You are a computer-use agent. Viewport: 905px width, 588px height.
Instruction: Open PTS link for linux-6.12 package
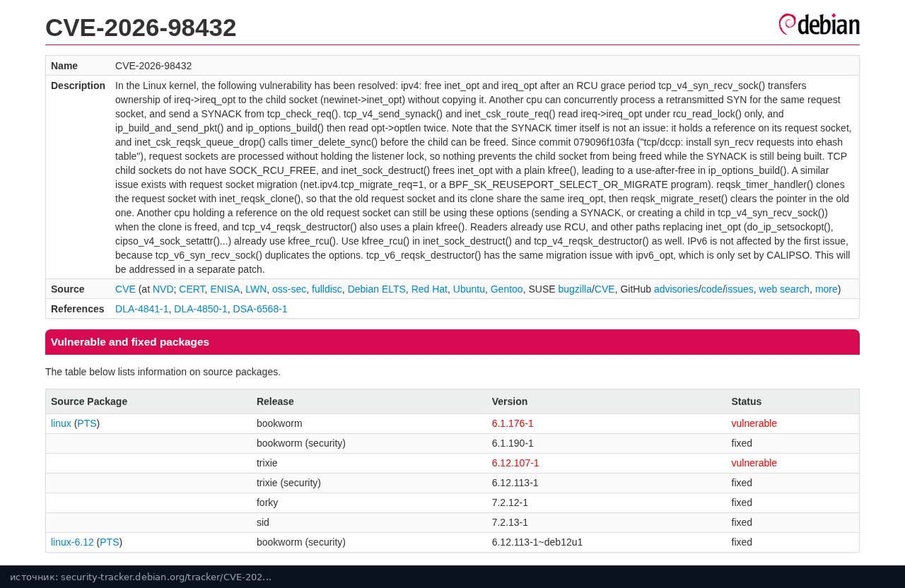point(110,542)
